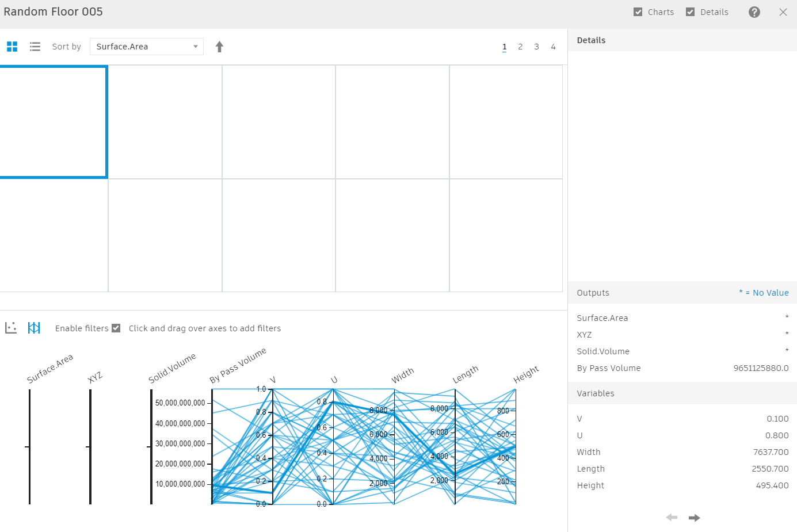Open the help icon in the header
Image resolution: width=797 pixels, height=532 pixels.
click(754, 12)
